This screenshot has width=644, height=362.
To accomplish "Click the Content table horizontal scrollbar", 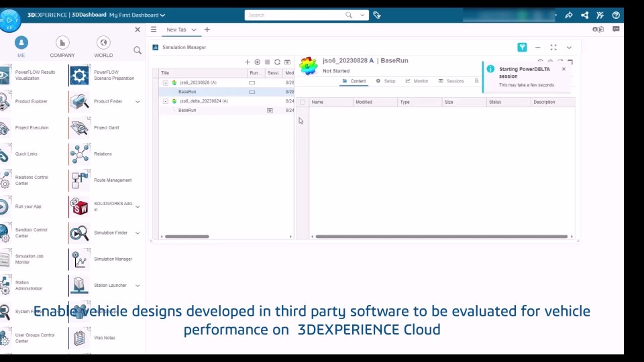I will [x=441, y=237].
